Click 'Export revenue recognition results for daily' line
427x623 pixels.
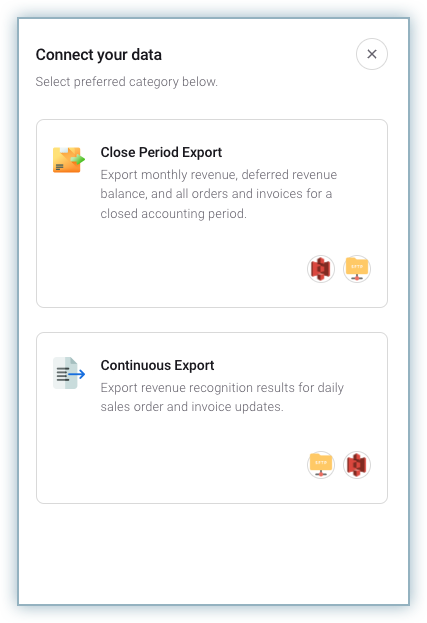click(x=222, y=387)
